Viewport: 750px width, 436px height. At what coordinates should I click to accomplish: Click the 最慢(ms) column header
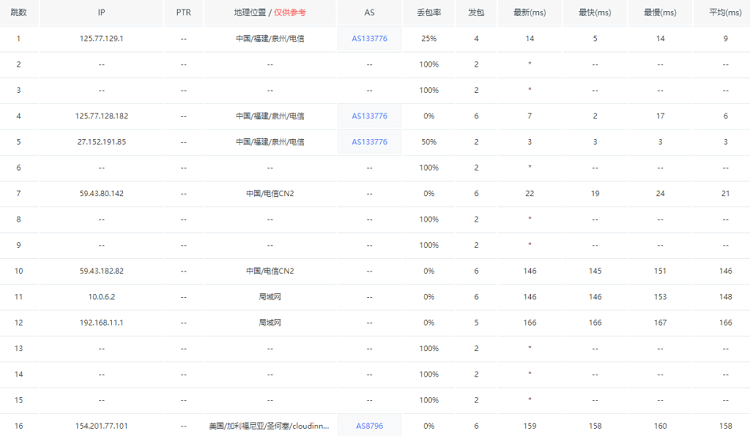pos(660,12)
